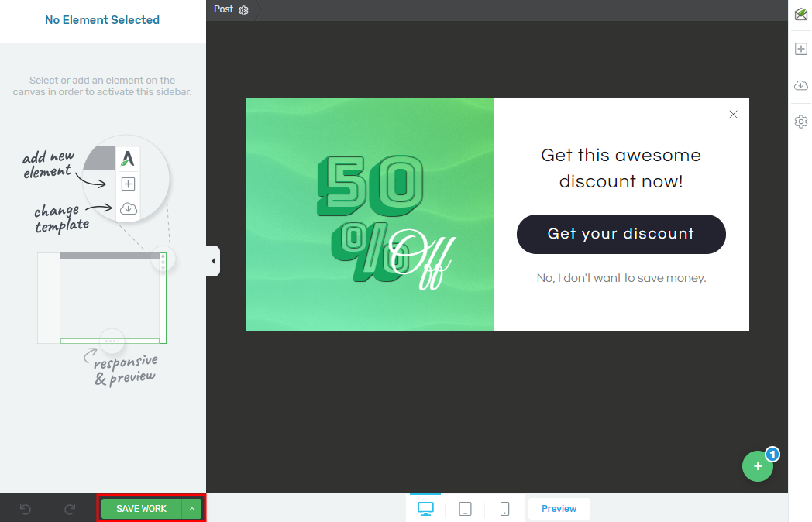Open the SAVE WORK dropdown chevron
Image resolution: width=812 pixels, height=522 pixels.
pyautogui.click(x=191, y=509)
